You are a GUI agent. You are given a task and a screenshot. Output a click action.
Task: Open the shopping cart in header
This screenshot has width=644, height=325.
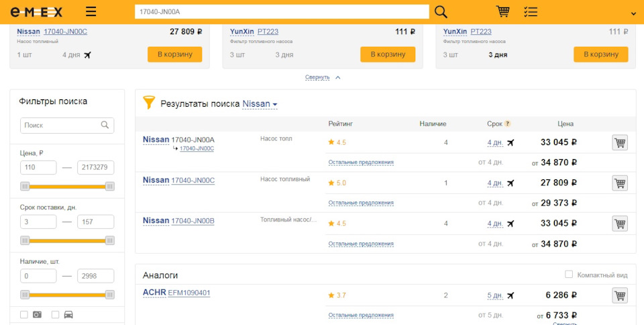point(502,11)
